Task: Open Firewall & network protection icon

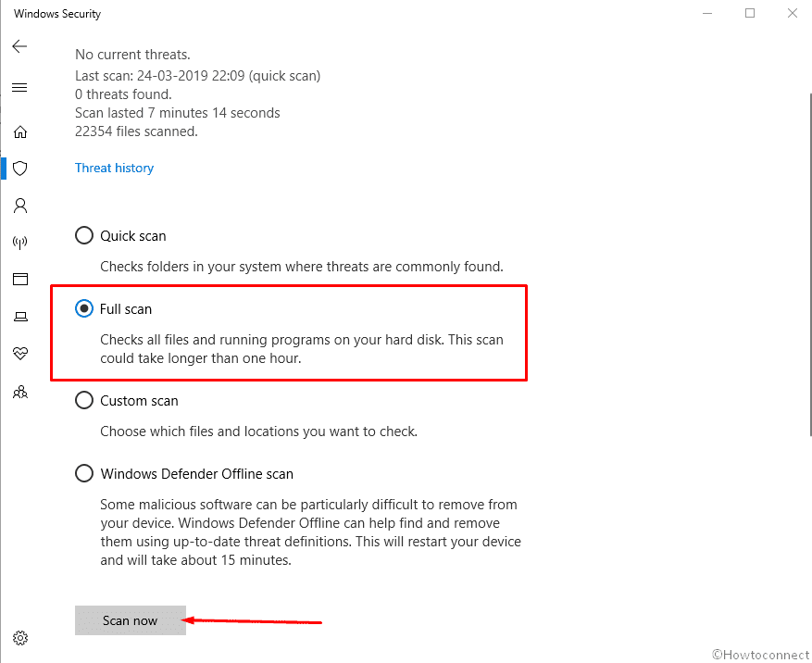Action: coord(20,243)
